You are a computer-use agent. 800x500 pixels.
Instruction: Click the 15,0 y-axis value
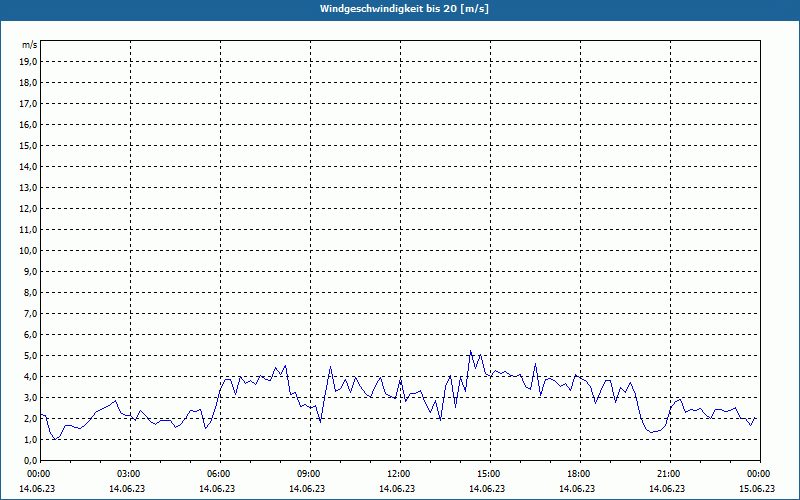click(x=28, y=145)
